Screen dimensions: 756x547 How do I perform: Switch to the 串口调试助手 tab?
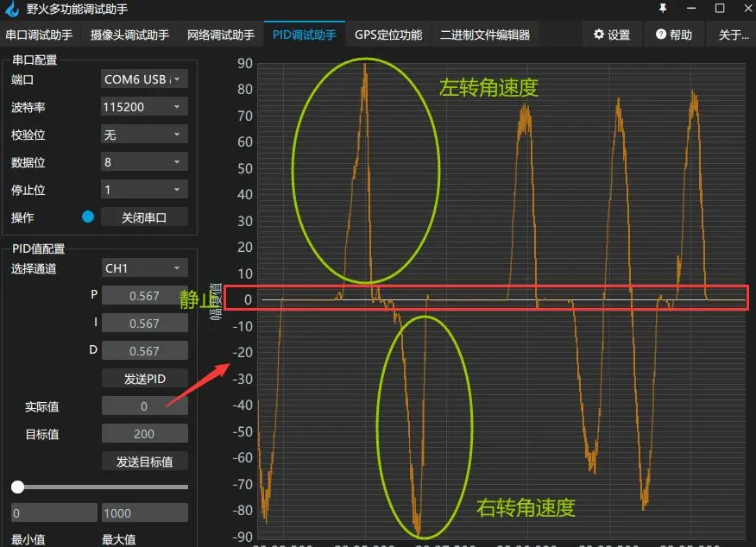(x=40, y=35)
